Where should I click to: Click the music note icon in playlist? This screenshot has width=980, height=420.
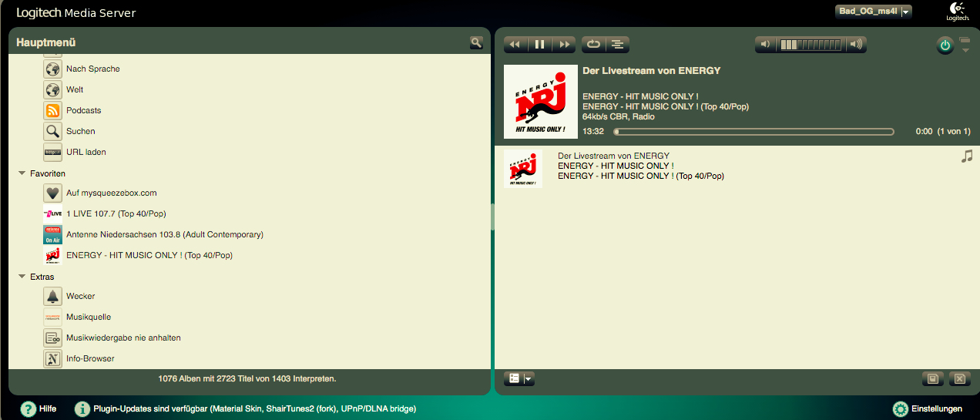pyautogui.click(x=967, y=156)
